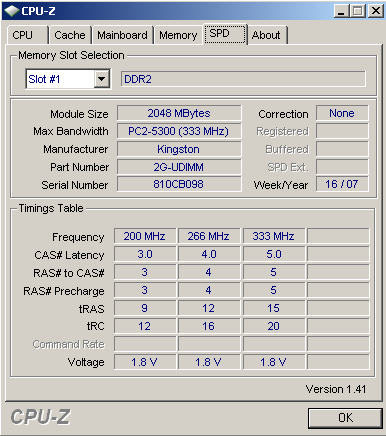
Task: Click the empty Buffered field
Action: tap(342, 149)
